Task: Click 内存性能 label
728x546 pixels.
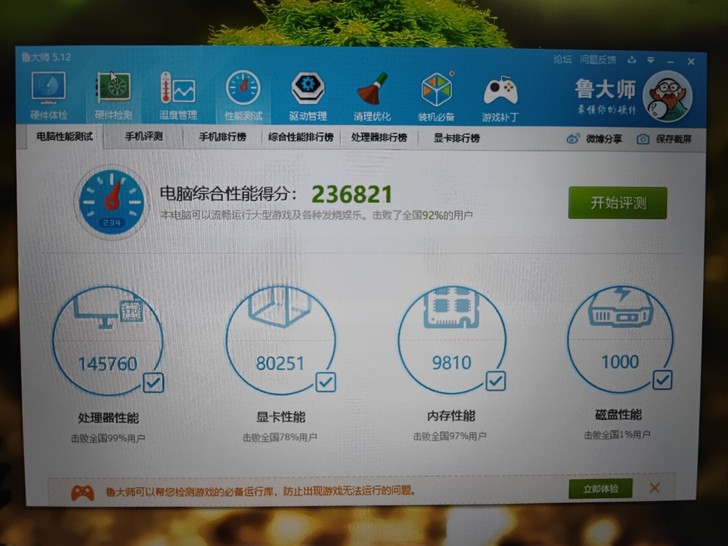Action: (x=451, y=415)
